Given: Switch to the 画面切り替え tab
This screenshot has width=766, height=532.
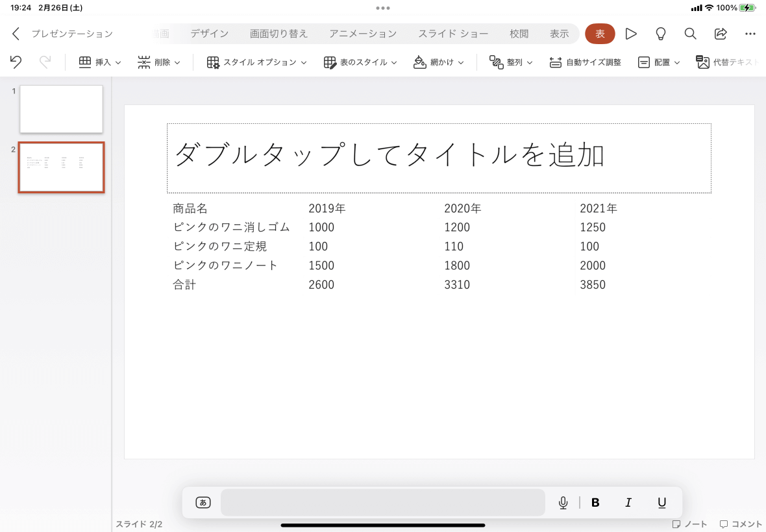Looking at the screenshot, I should (279, 34).
